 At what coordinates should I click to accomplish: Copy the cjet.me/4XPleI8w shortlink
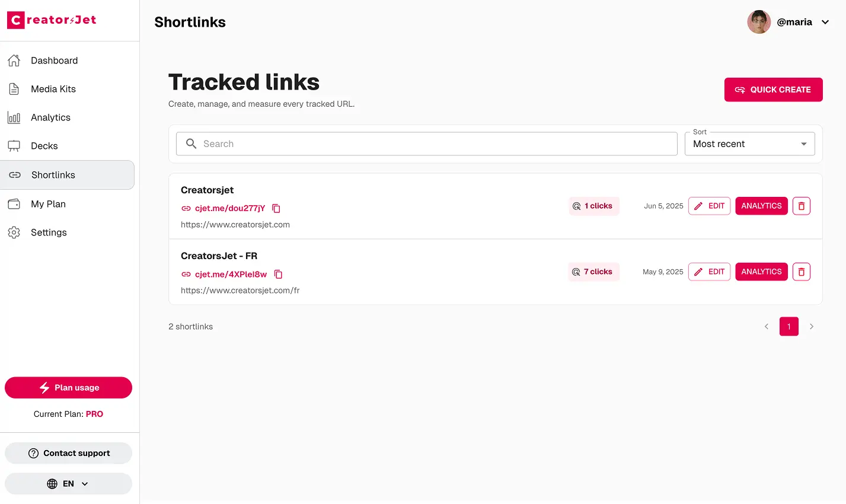[278, 274]
